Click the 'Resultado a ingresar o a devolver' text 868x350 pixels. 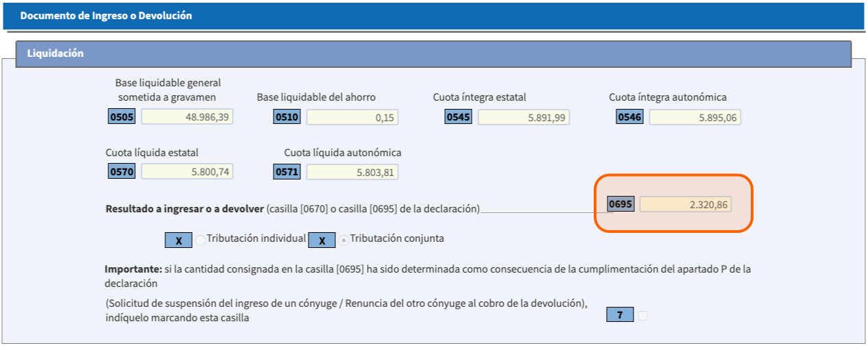pyautogui.click(x=184, y=208)
